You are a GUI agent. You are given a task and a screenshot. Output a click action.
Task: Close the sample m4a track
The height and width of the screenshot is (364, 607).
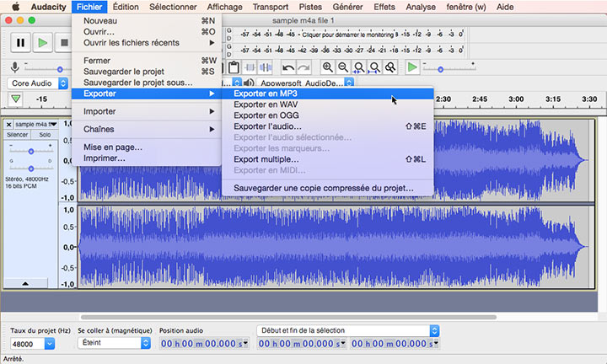pos(9,124)
